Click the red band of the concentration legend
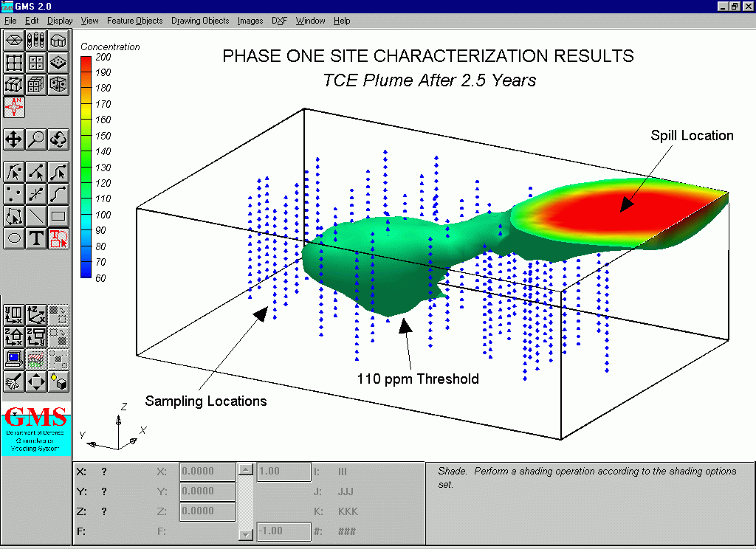The image size is (756, 549). (87, 64)
